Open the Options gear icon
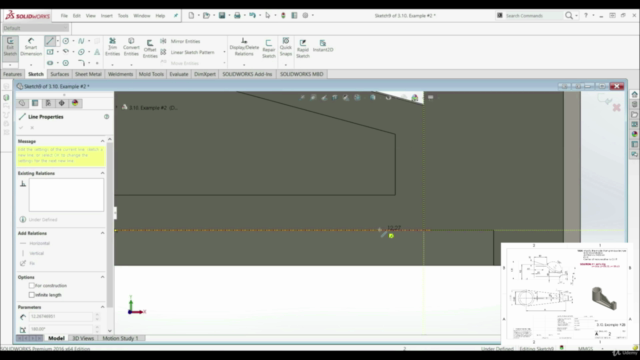Screen dimensions: 640x360 (305, 16)
